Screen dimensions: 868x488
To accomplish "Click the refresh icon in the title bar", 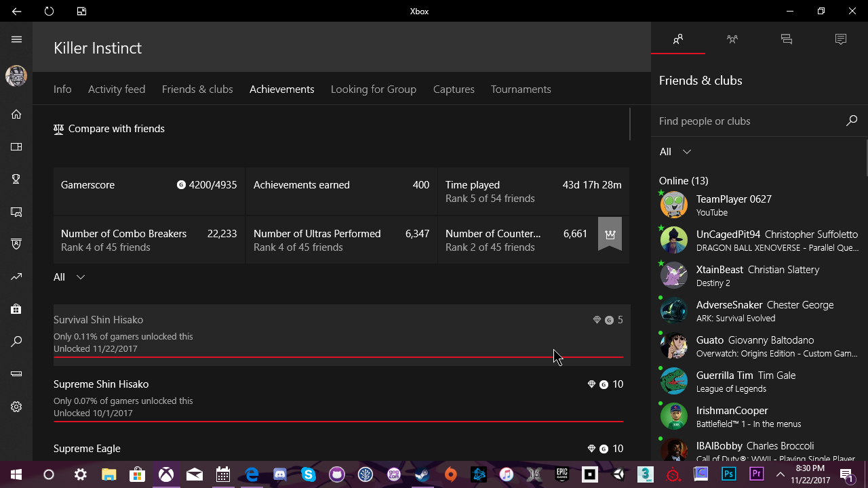I will 49,11.
